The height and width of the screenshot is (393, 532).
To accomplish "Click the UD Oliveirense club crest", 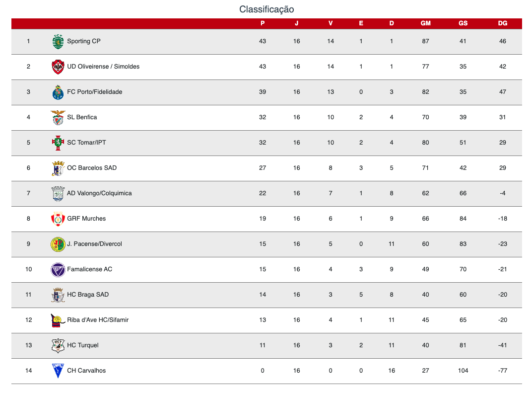I will [58, 67].
